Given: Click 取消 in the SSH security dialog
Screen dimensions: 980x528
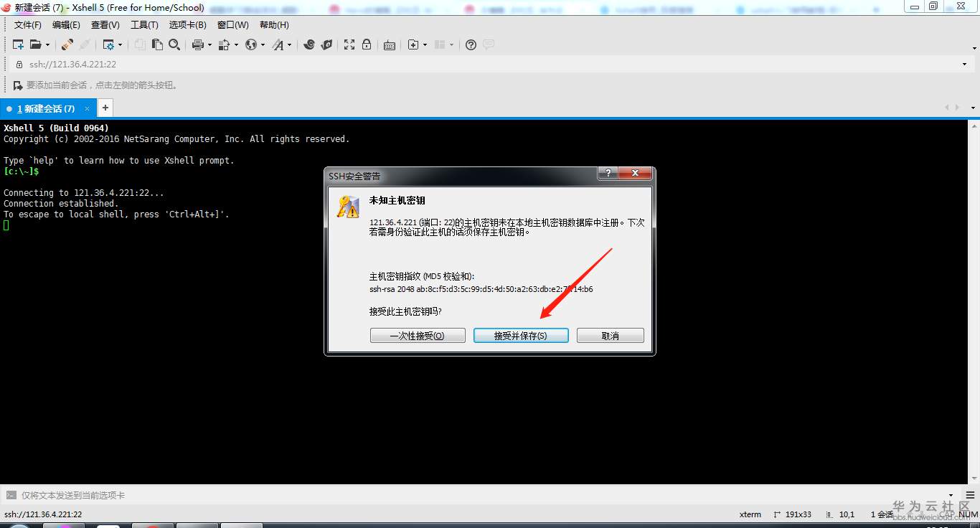Looking at the screenshot, I should click(x=611, y=336).
